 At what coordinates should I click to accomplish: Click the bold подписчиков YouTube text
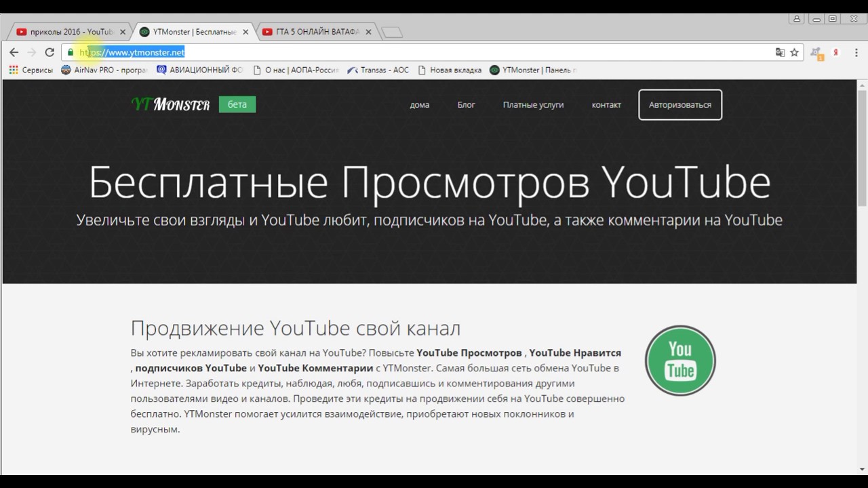coord(191,368)
